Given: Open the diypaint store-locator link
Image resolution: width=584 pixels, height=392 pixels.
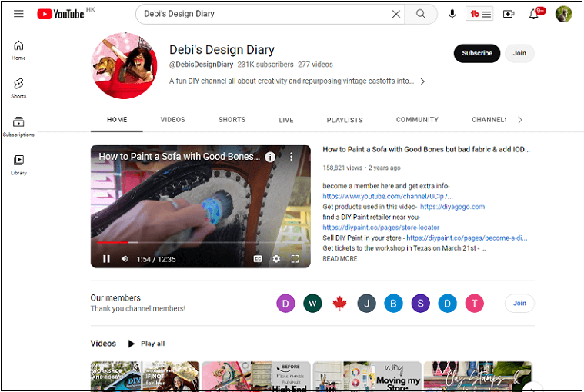Looking at the screenshot, I should (381, 228).
